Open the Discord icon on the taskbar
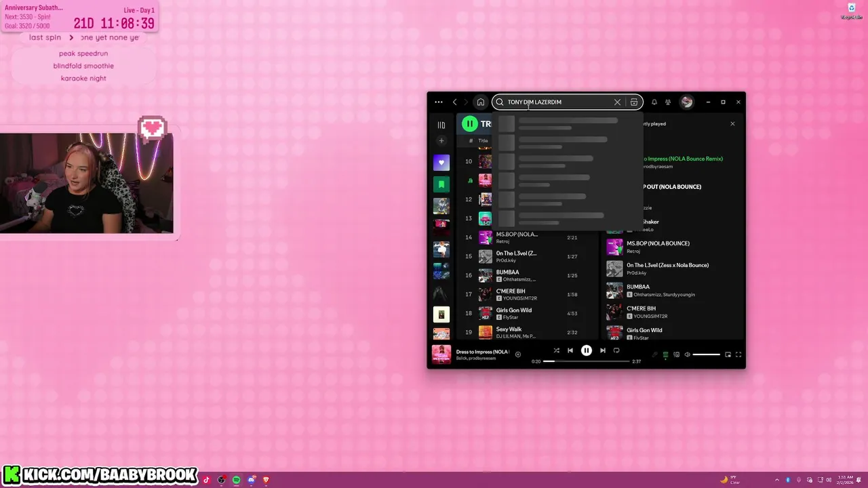 (251, 480)
